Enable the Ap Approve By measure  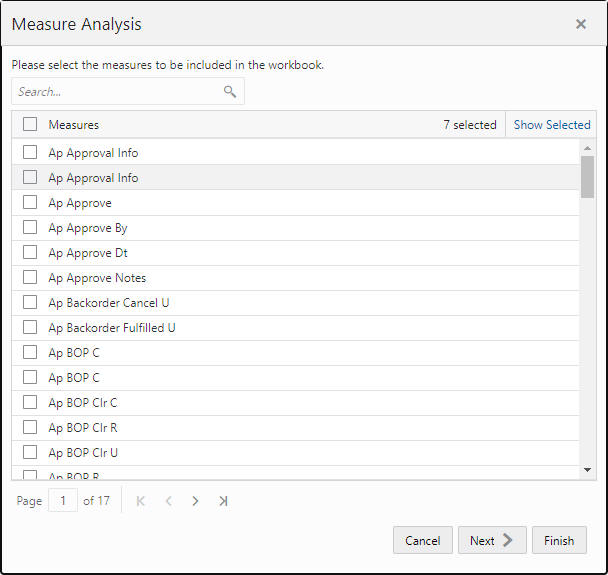(x=30, y=228)
